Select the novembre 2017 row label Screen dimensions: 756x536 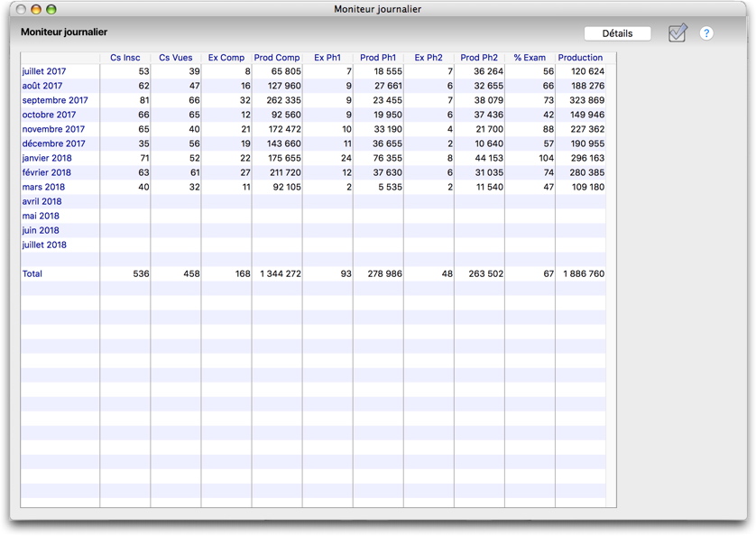[53, 129]
